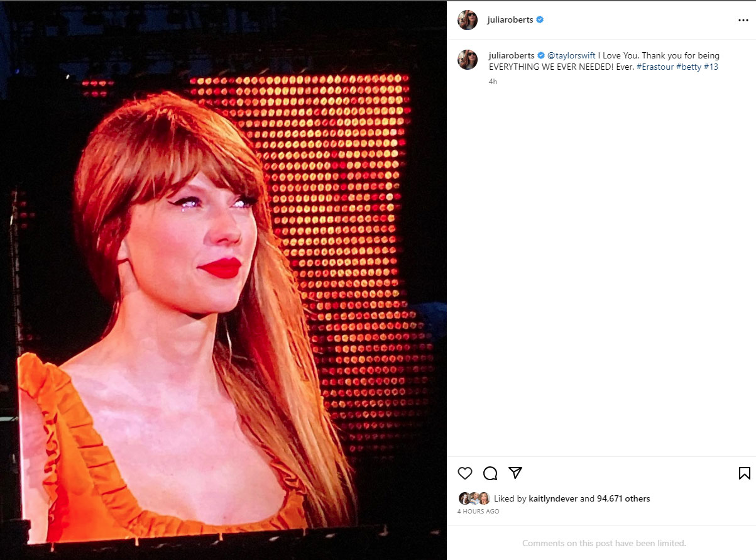Image resolution: width=756 pixels, height=560 pixels.
Task: Click the profile avatar in the post header
Action: click(468, 20)
